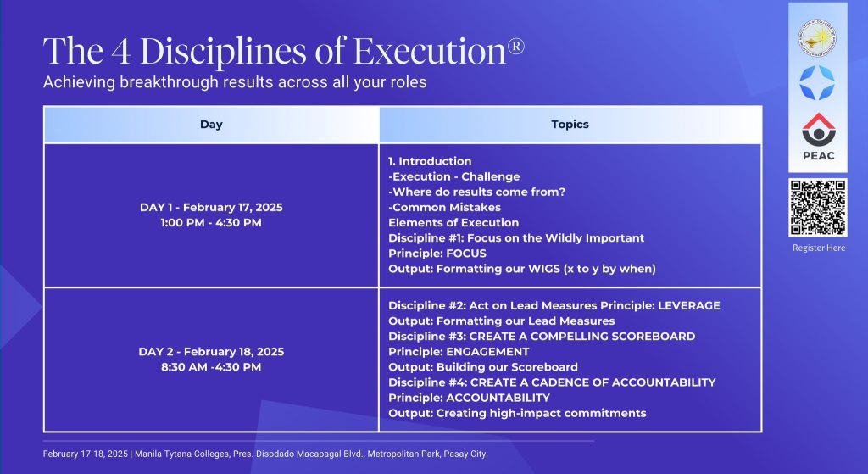The width and height of the screenshot is (868, 474).
Task: Click the 'Where do results come from?' line
Action: coord(476,192)
